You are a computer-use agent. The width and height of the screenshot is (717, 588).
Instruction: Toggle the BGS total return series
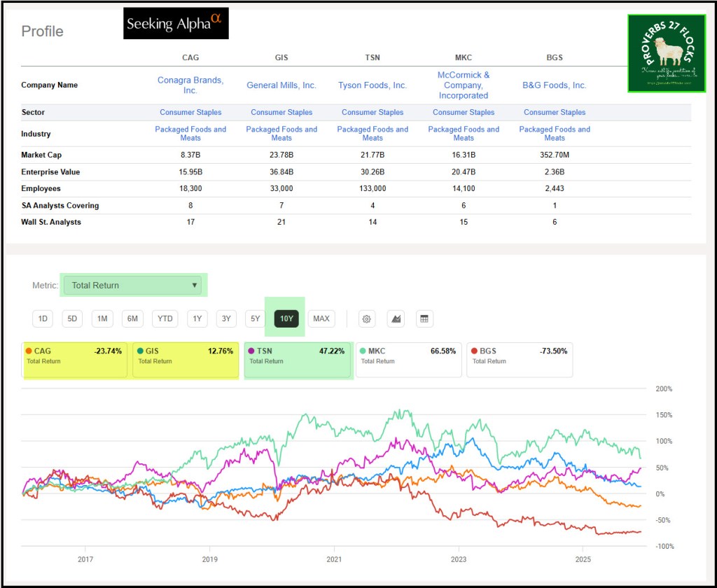(x=519, y=360)
